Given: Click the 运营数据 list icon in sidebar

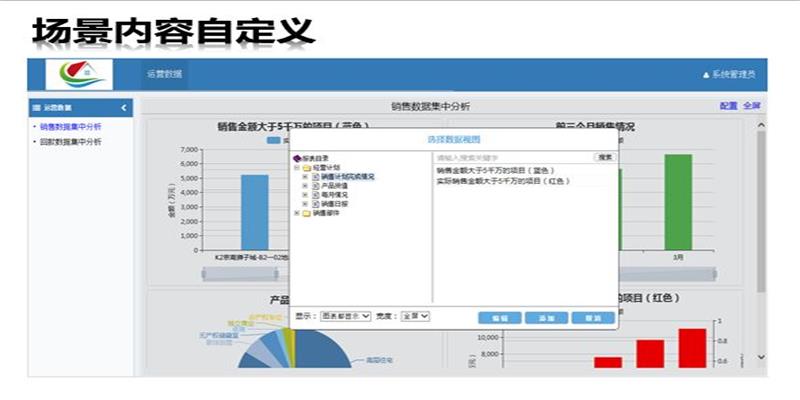Looking at the screenshot, I should click(x=36, y=107).
